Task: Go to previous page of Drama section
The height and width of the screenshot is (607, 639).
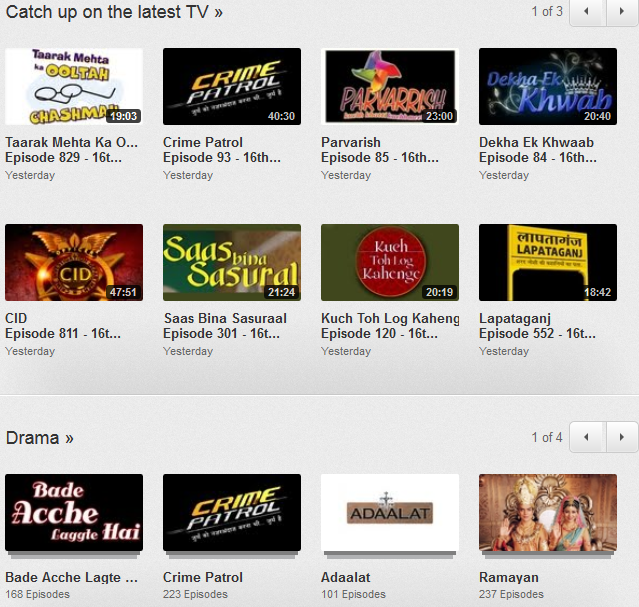Action: (587, 437)
